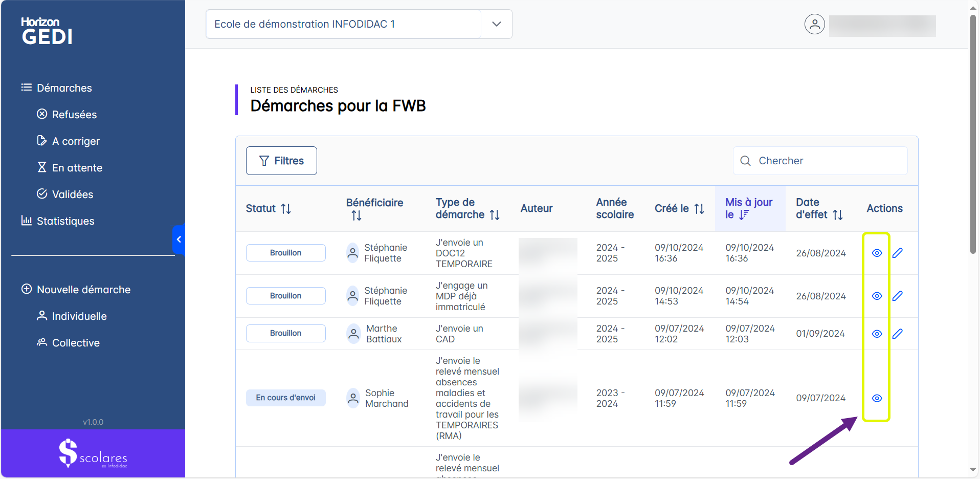
Task: Click the J'envoie un CAD cell
Action: click(459, 334)
